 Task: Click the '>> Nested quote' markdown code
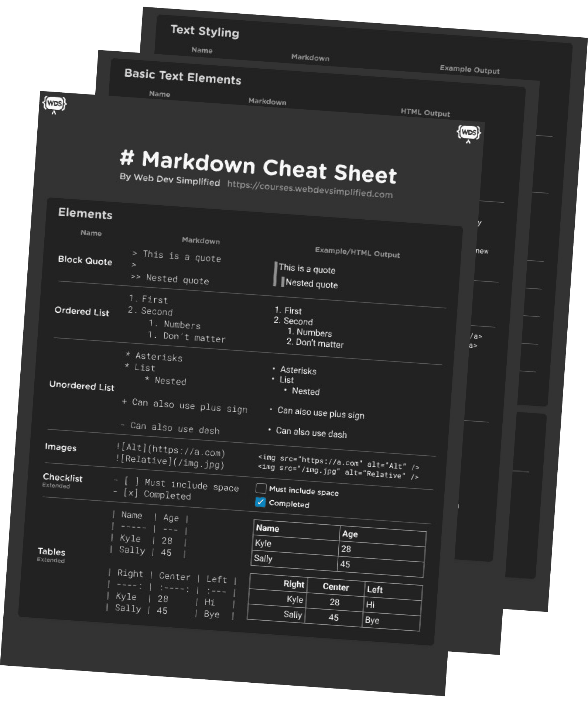pyautogui.click(x=170, y=279)
